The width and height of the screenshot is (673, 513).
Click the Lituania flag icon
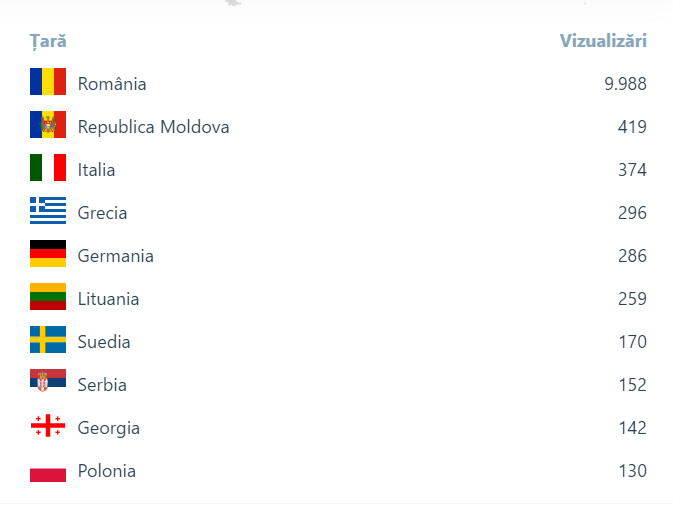pyautogui.click(x=48, y=297)
